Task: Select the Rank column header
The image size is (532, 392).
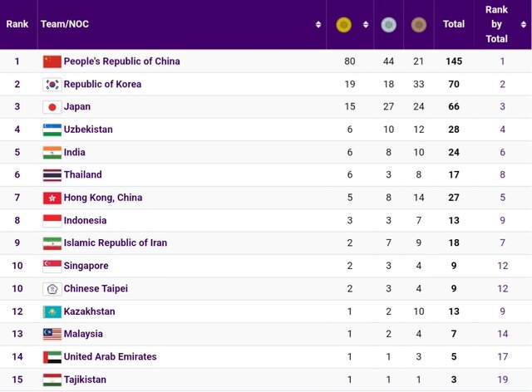Action: pyautogui.click(x=17, y=25)
